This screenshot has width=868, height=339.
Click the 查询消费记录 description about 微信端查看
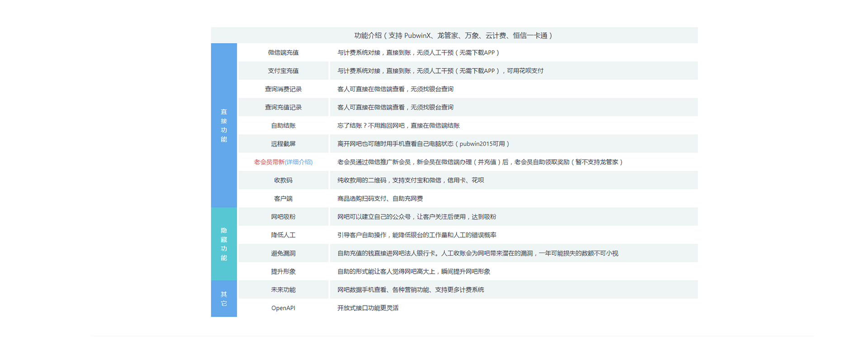pyautogui.click(x=395, y=89)
